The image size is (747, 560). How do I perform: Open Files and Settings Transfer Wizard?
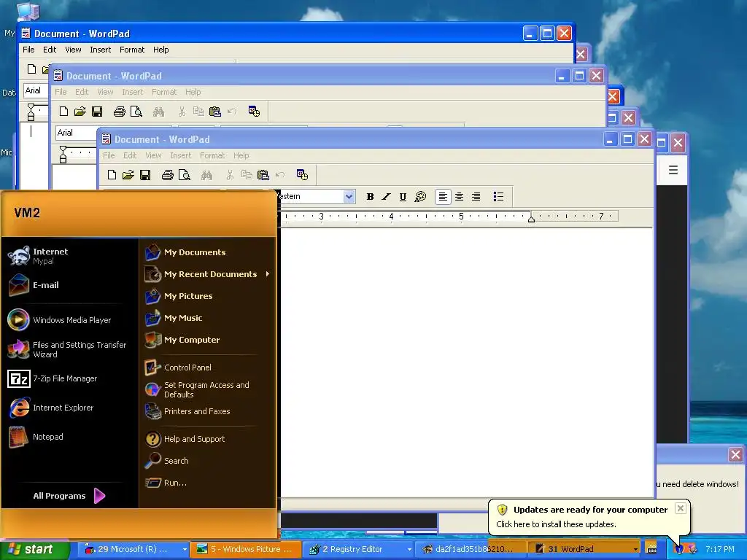click(x=71, y=349)
